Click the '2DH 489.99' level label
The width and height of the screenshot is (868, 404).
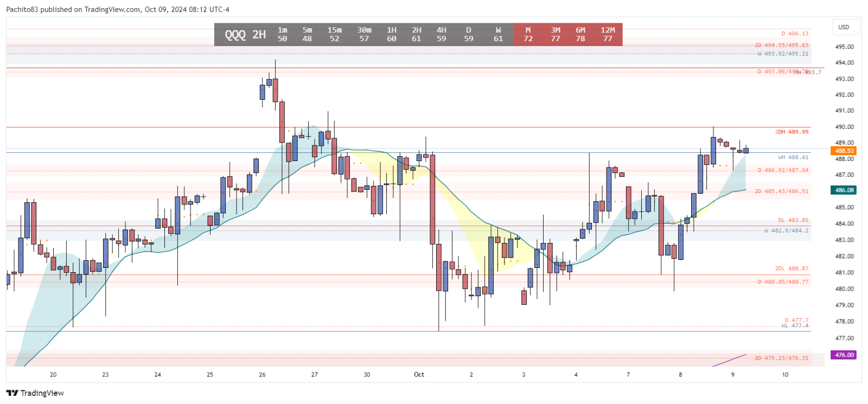point(792,132)
